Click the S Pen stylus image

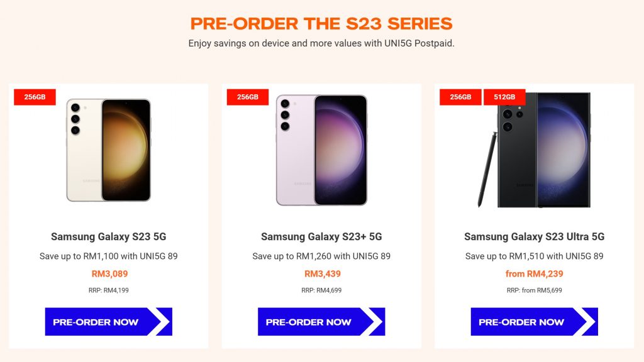coord(487,169)
